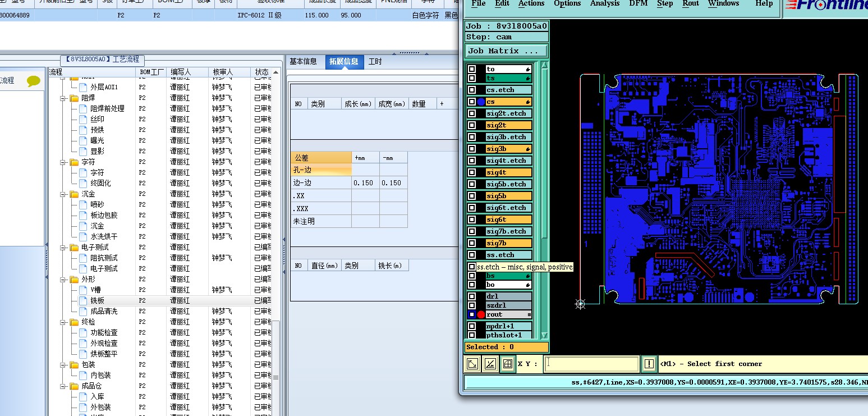Toggle the checkbox for layer sig5b.etch
Screen dimensions: 868x416
[x=472, y=184]
